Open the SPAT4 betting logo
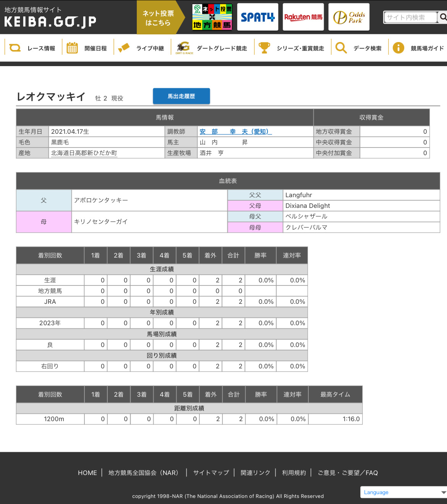The height and width of the screenshot is (504, 447). coord(258,17)
